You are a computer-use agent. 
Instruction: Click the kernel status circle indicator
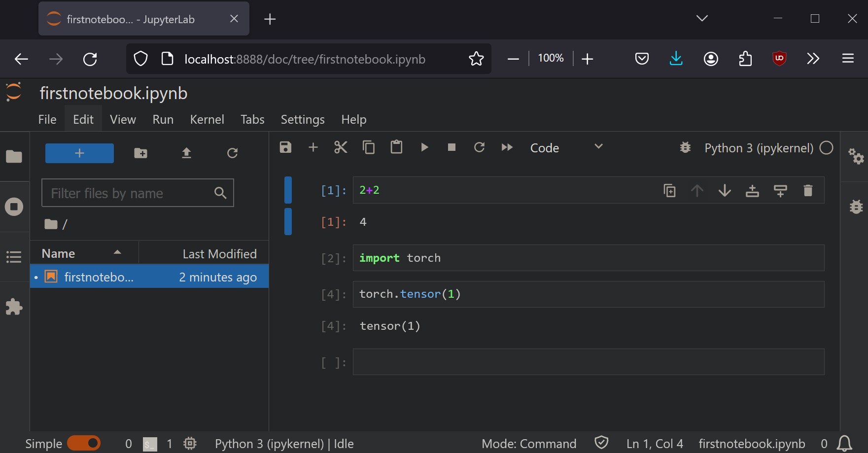[x=827, y=147]
